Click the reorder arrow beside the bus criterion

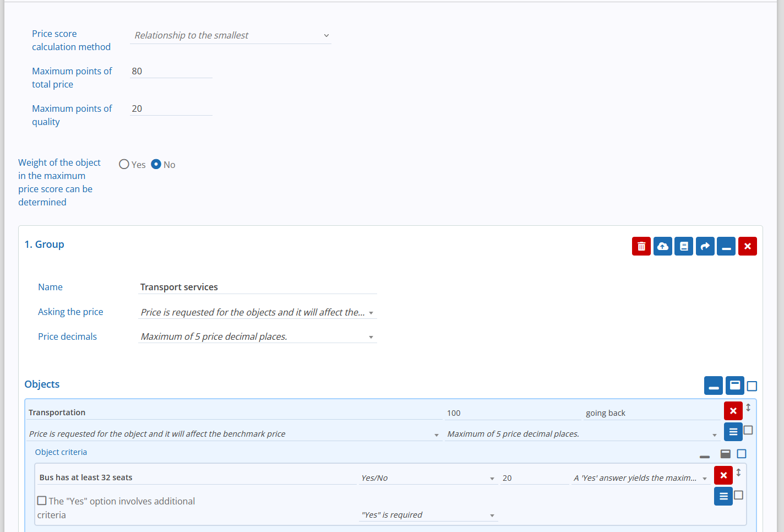pyautogui.click(x=738, y=473)
